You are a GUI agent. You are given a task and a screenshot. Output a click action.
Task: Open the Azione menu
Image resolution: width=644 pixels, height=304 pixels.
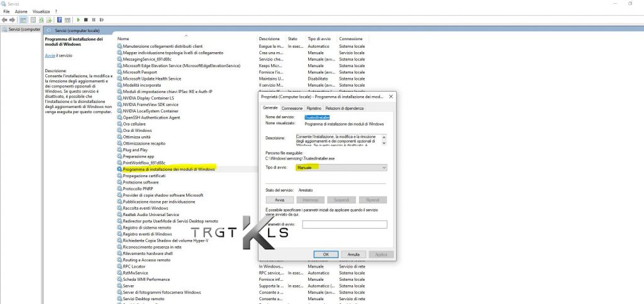(21, 11)
